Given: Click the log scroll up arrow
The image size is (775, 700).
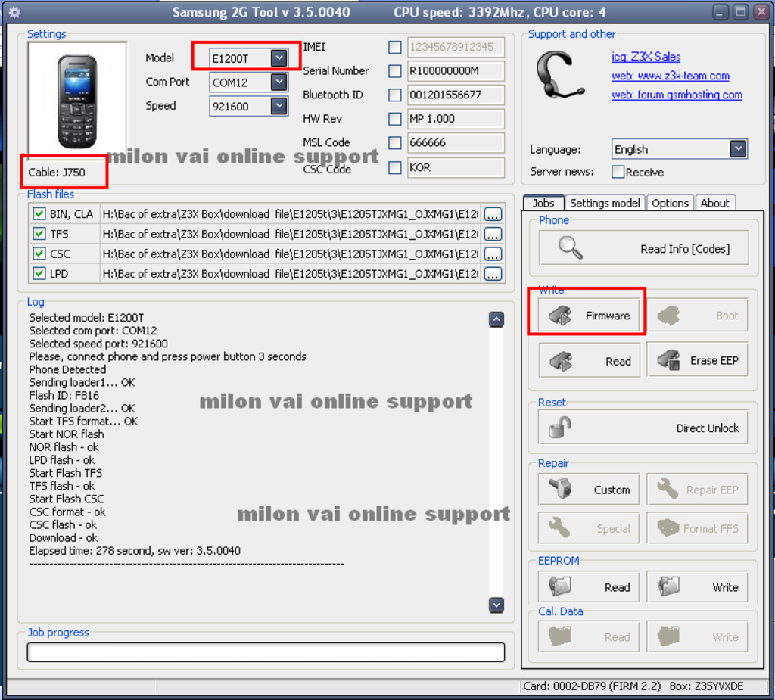Looking at the screenshot, I should coord(496,319).
